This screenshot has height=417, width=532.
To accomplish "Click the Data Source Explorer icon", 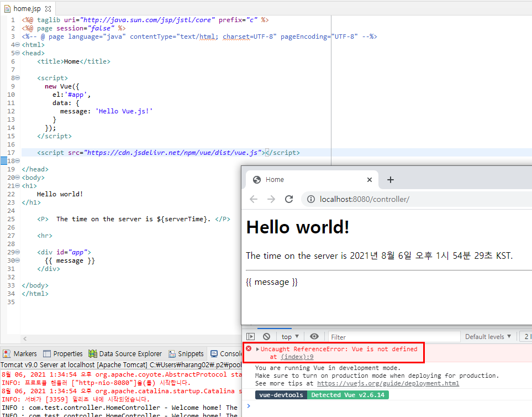I will [93, 354].
